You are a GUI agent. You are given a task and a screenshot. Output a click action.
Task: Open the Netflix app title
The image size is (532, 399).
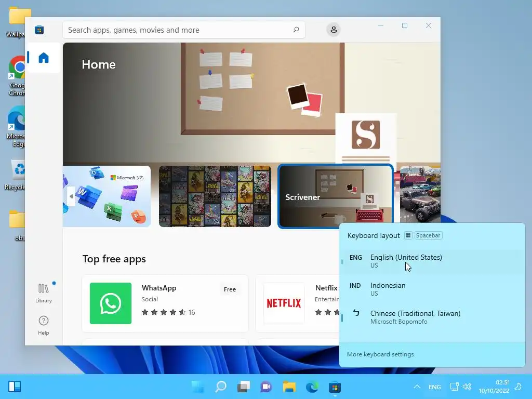326,288
